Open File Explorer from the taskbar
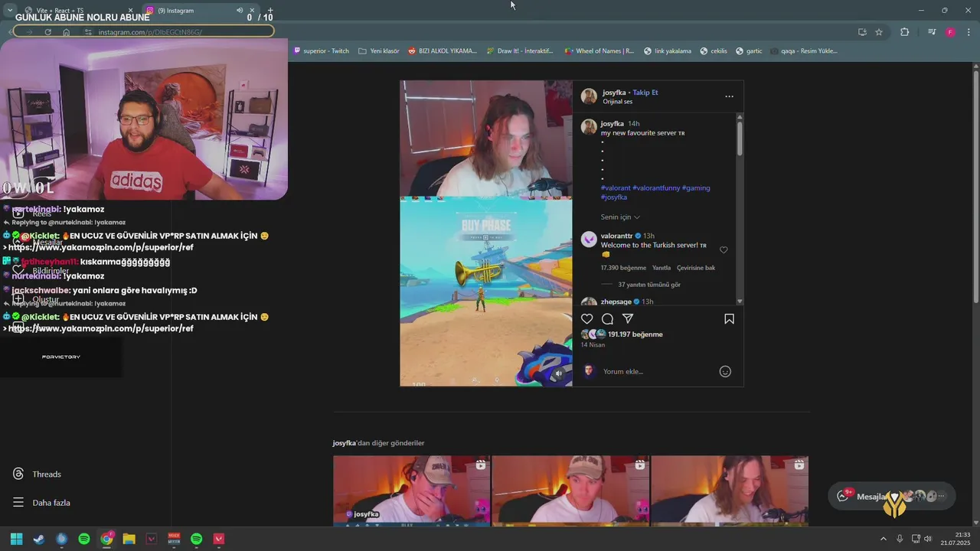The height and width of the screenshot is (551, 980). tap(129, 539)
